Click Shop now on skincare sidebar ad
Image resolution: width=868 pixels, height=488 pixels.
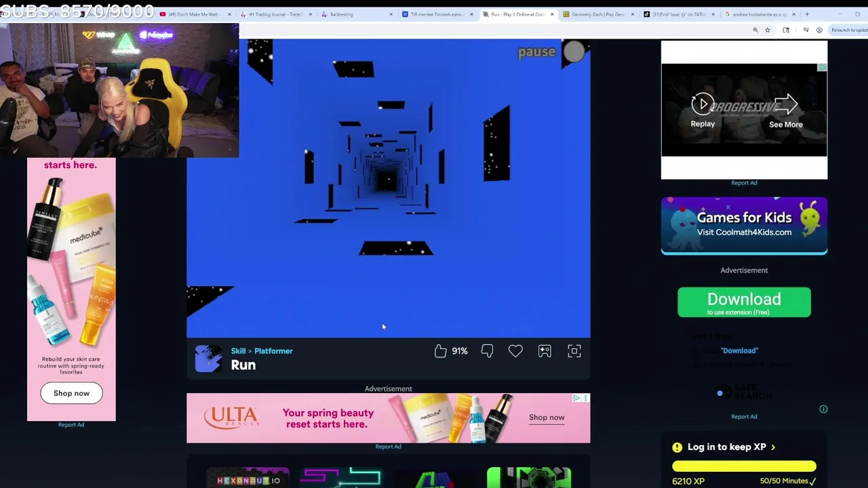(71, 393)
